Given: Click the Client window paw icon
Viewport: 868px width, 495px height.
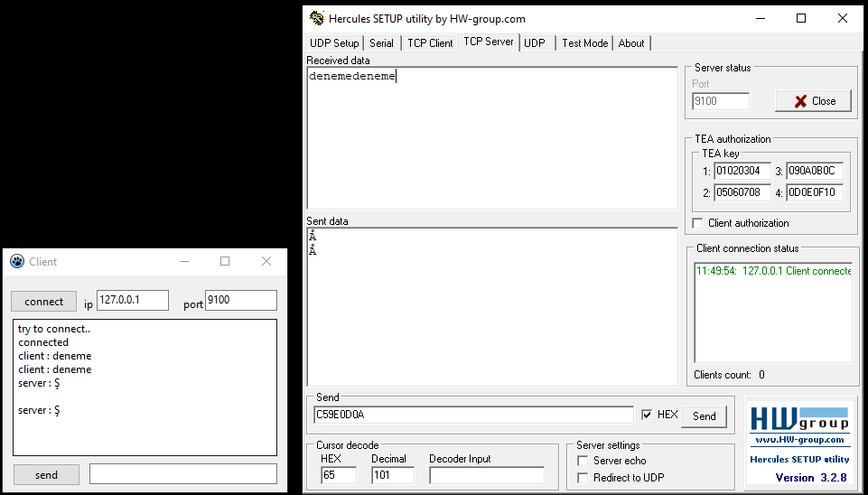Looking at the screenshot, I should [17, 261].
